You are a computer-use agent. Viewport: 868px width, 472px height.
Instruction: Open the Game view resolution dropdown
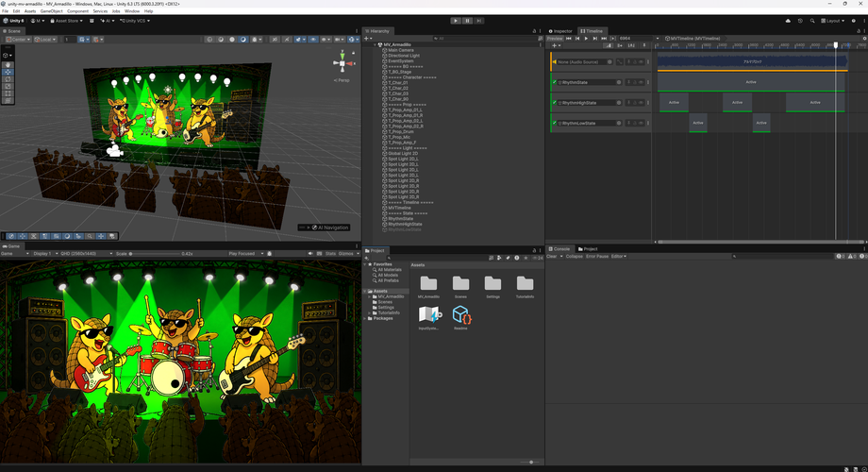(x=86, y=254)
